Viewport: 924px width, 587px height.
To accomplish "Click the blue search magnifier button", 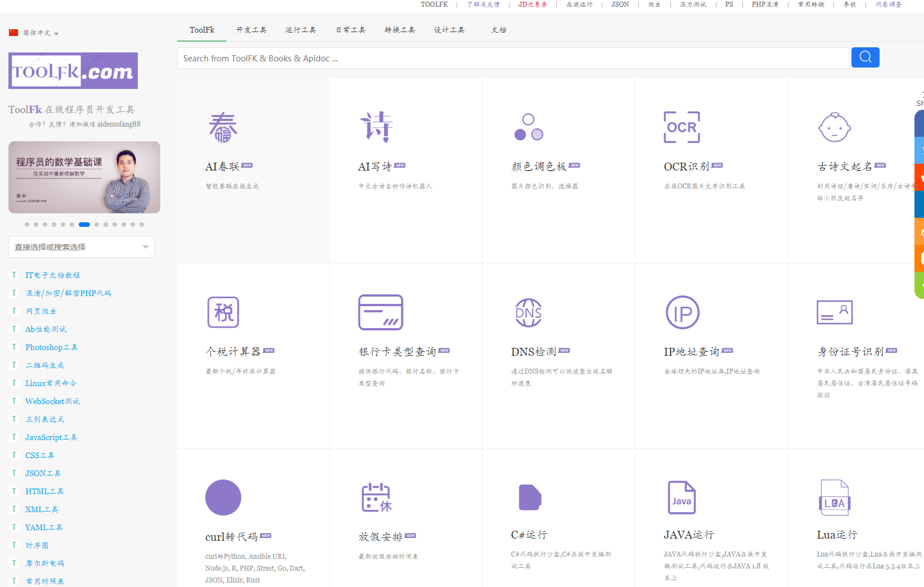I will point(866,57).
